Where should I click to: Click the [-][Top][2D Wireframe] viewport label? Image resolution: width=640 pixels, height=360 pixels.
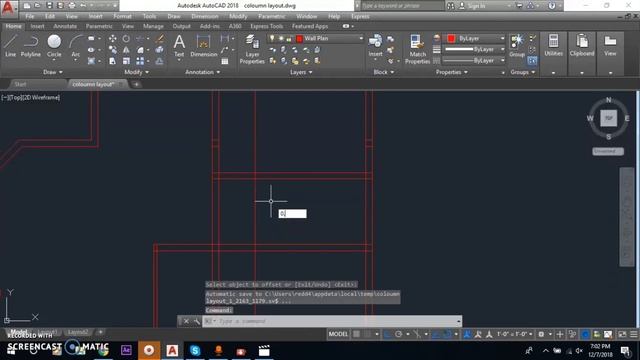31,98
